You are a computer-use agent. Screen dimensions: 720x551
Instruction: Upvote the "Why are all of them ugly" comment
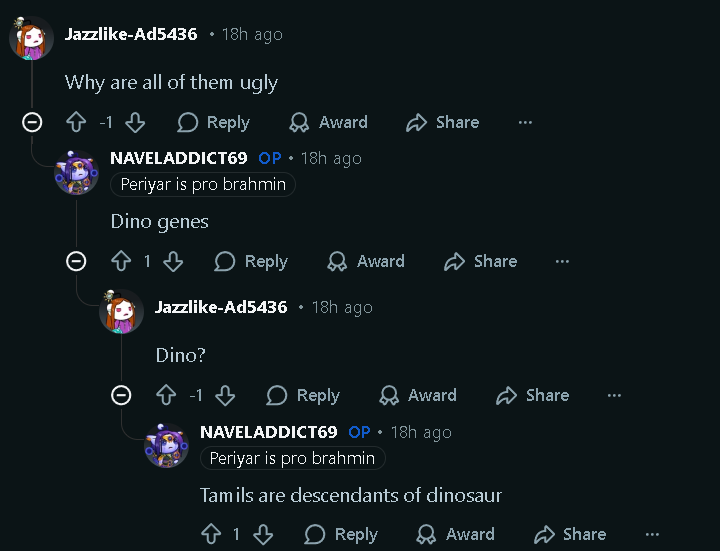click(76, 122)
